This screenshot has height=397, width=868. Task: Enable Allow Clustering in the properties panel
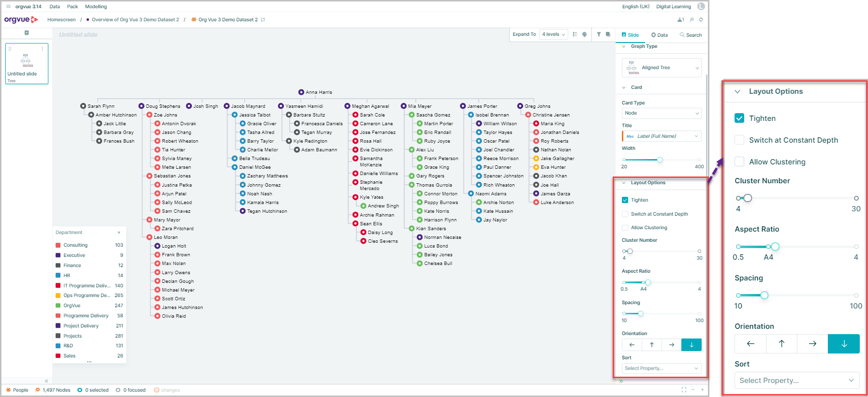point(625,227)
